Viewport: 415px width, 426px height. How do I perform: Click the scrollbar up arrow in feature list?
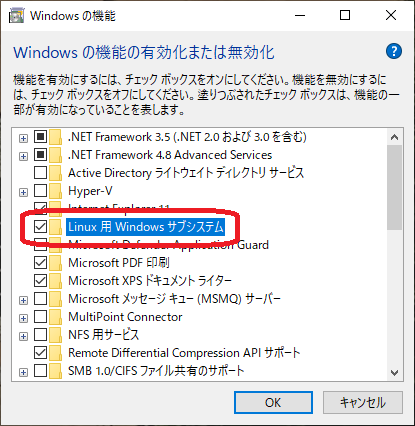click(x=395, y=137)
